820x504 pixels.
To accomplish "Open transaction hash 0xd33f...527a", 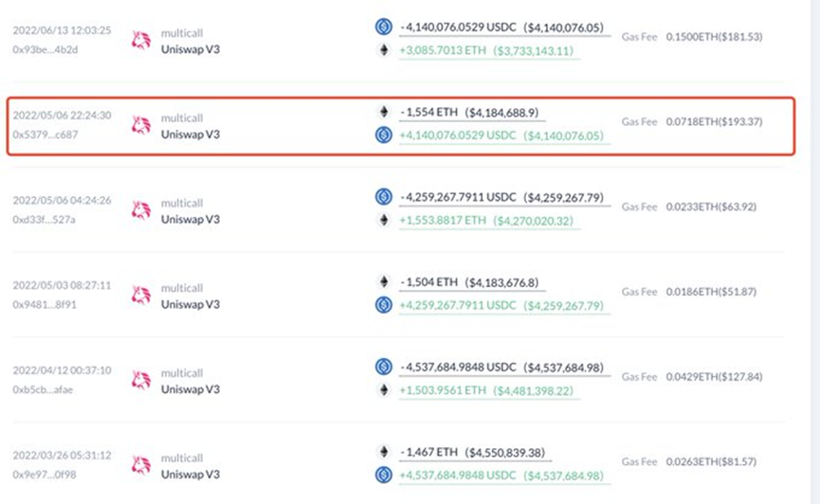I will pyautogui.click(x=44, y=220).
